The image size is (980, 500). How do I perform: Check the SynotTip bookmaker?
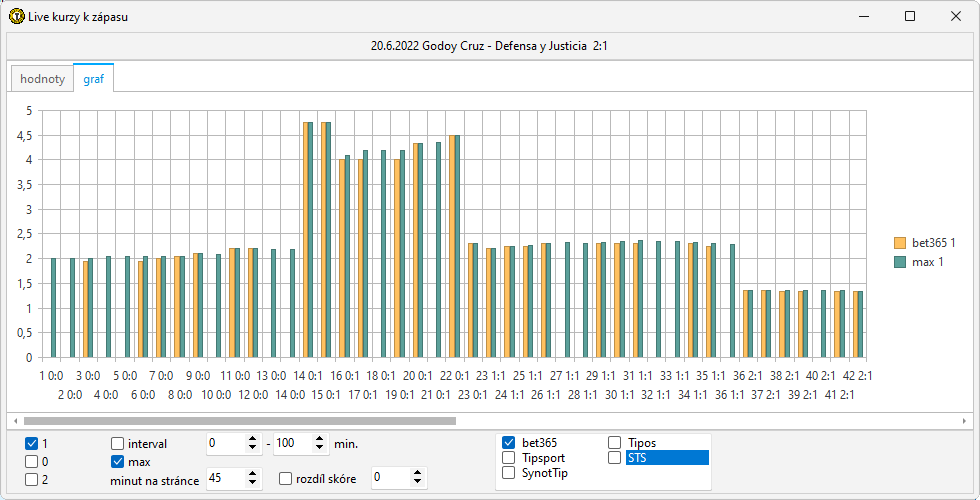click(x=509, y=472)
